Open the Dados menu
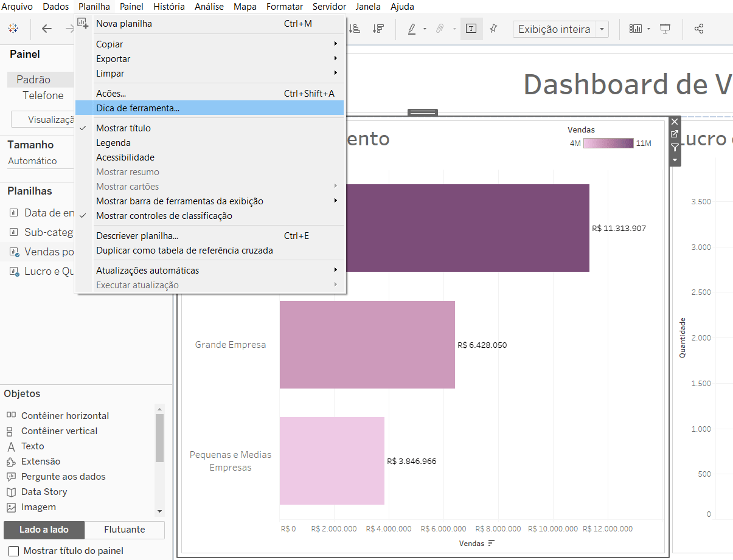Viewport: 733px width, 560px height. tap(56, 7)
